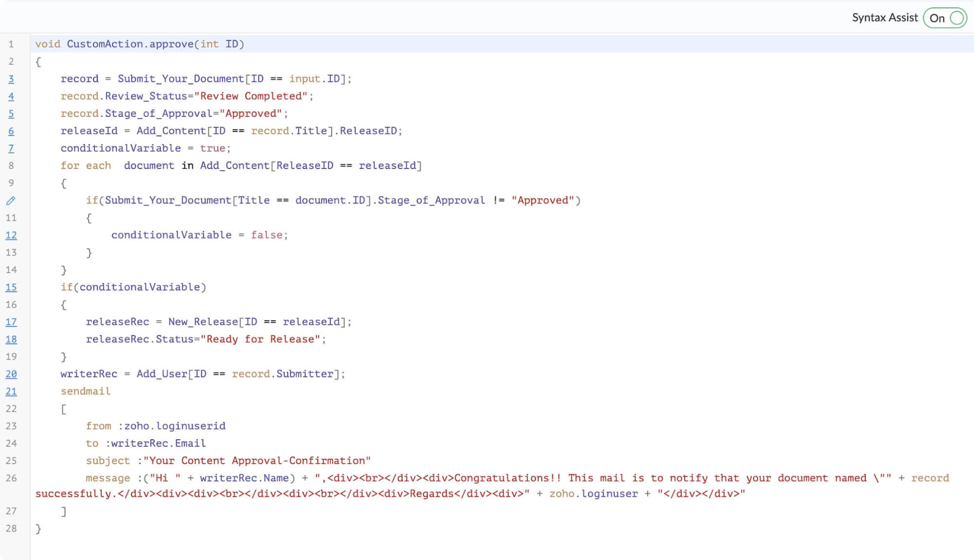
Task: Toggle the Syntax Assist switch
Action: [x=945, y=18]
